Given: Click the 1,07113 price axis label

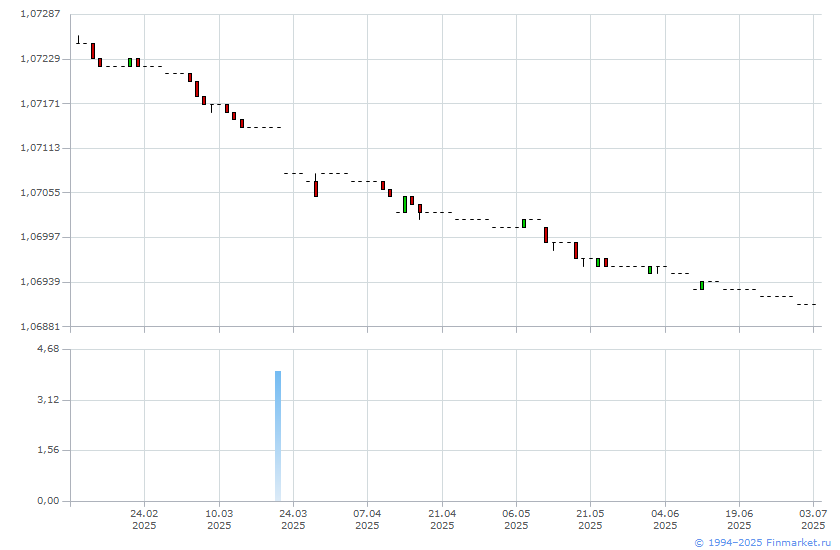Looking at the screenshot, I should (40, 148).
